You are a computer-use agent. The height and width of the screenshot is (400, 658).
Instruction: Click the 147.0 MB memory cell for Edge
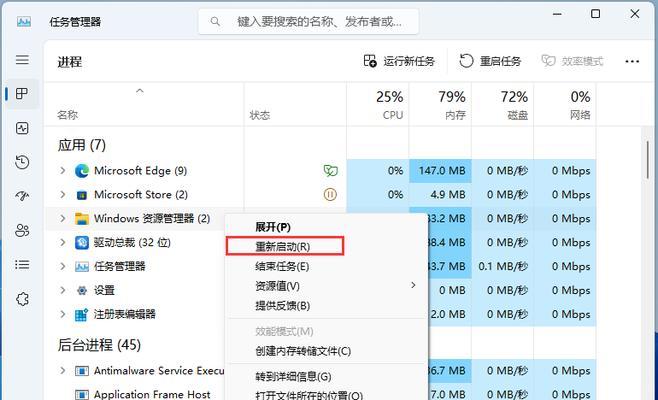440,171
